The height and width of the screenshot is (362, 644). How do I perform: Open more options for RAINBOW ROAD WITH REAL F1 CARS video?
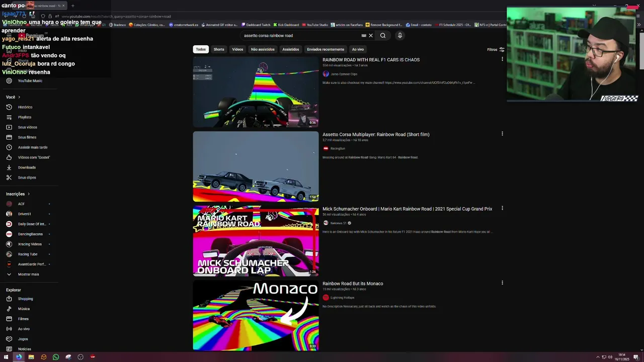click(x=502, y=59)
